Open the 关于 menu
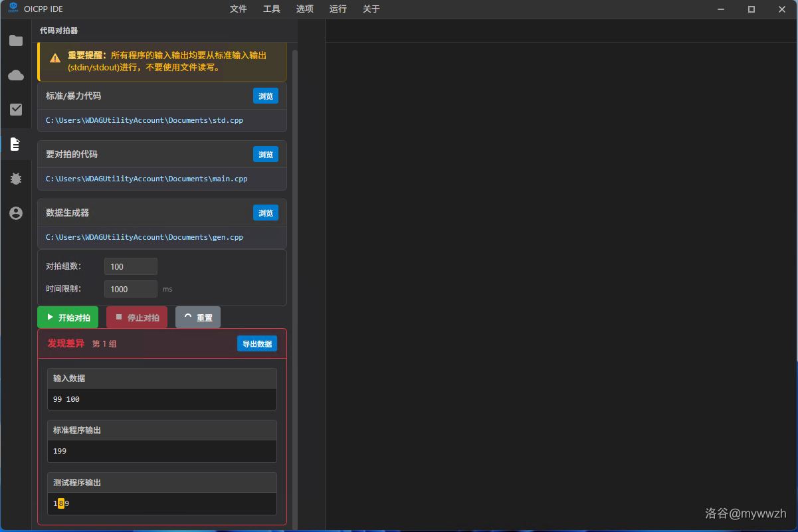Screen dimensions: 798x532 [x=371, y=9]
